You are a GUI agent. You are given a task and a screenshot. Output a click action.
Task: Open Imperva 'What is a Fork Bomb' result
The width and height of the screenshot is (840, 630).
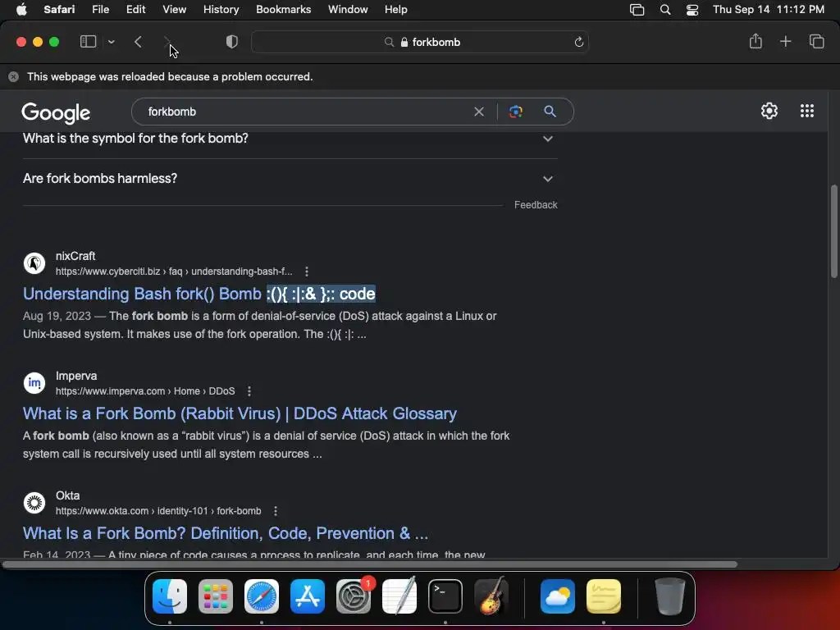pyautogui.click(x=240, y=413)
